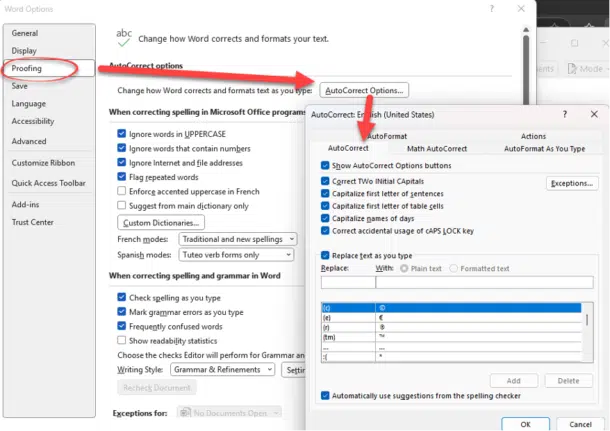Open the Language options category
Image resolution: width=610 pixels, height=431 pixels.
click(x=29, y=103)
